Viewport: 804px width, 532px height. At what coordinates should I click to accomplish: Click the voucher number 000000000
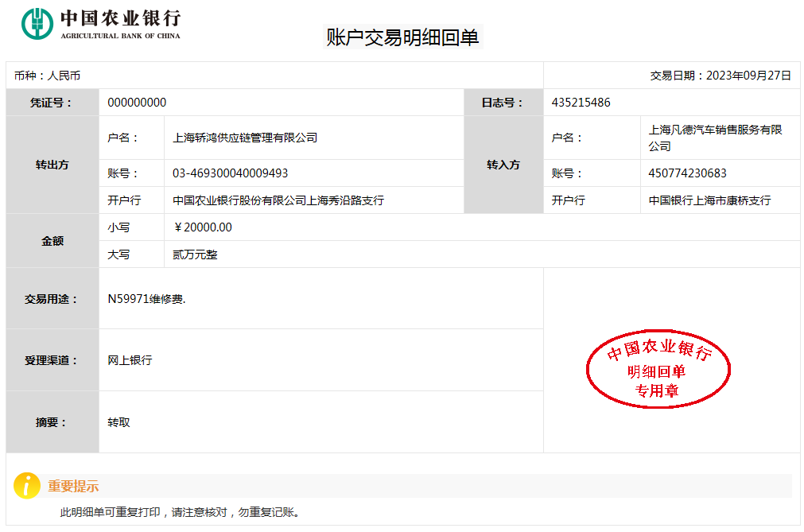coord(137,103)
